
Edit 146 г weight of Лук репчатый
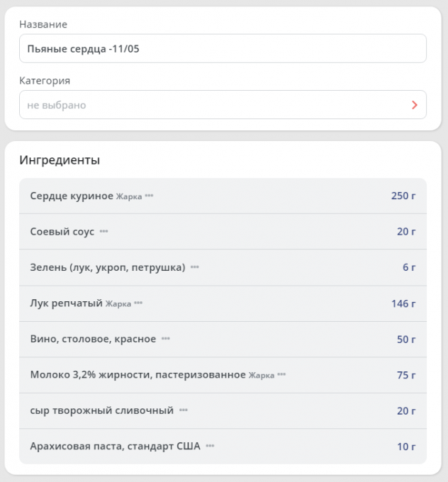click(403, 303)
